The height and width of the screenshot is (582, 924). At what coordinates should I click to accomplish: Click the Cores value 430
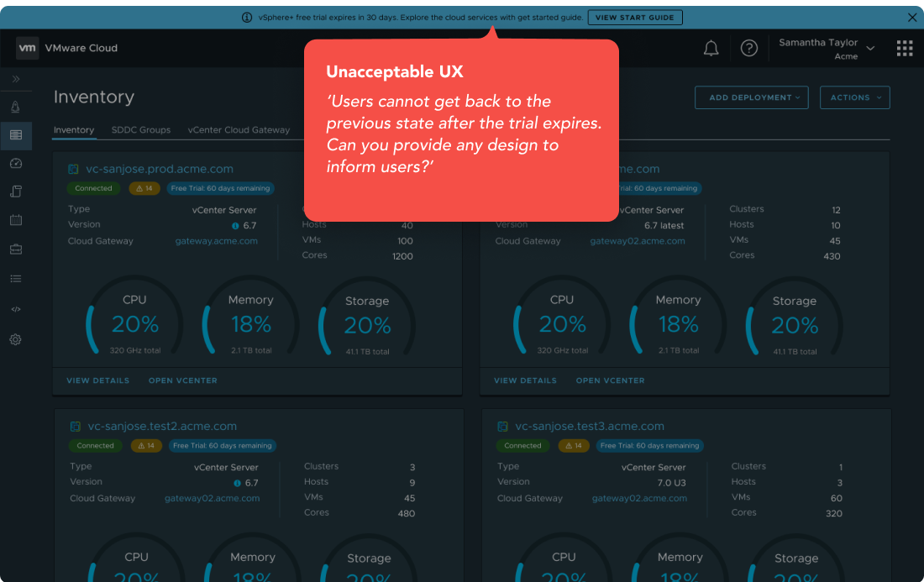[832, 256]
